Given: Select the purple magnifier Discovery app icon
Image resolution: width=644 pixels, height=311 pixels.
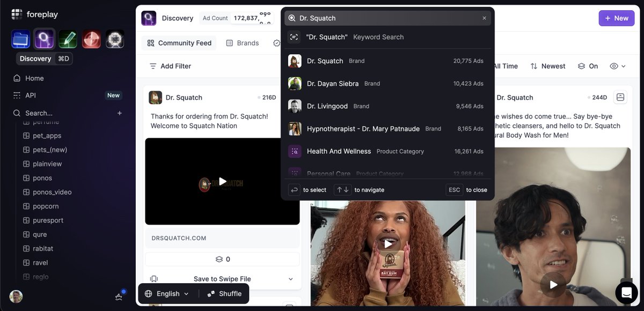Looking at the screenshot, I should (44, 39).
